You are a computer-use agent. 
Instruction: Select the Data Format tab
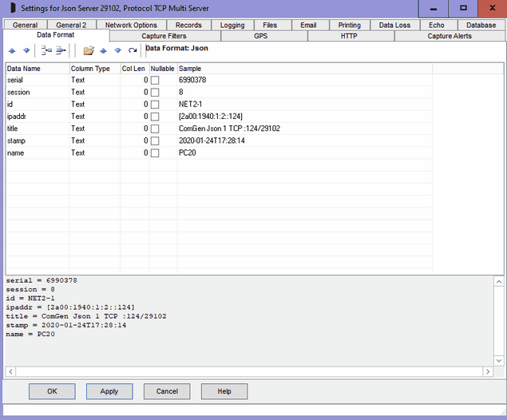pyautogui.click(x=56, y=35)
